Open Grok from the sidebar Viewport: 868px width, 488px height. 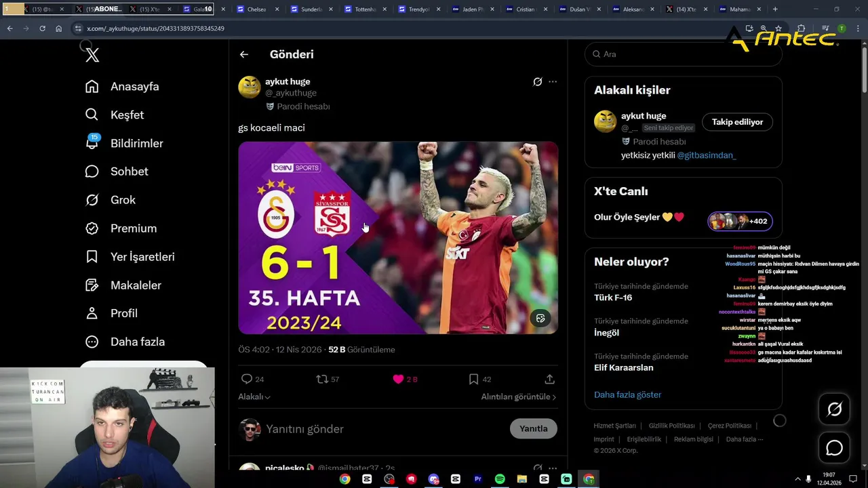(x=111, y=200)
